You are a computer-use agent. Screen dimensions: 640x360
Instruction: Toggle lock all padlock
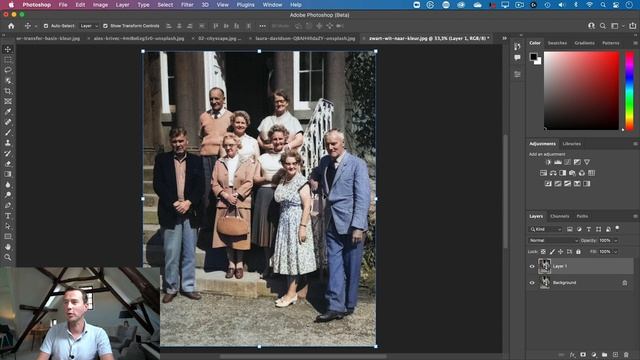pos(578,252)
